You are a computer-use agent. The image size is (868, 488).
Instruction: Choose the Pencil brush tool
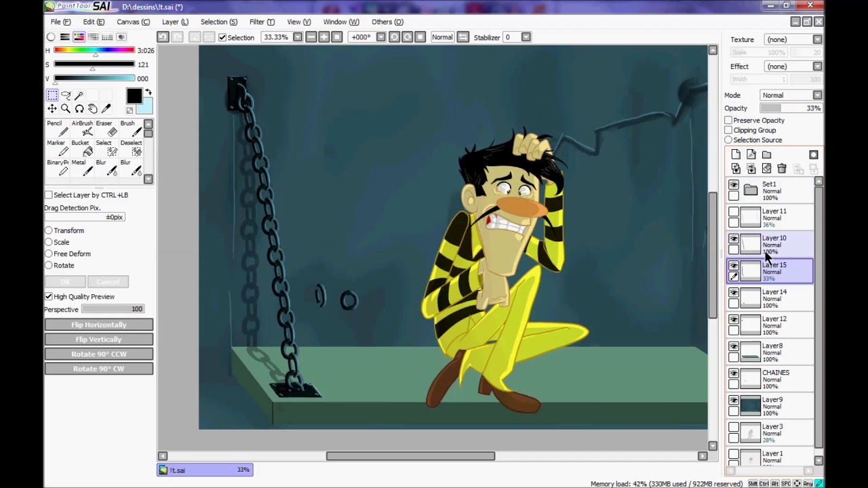(56, 129)
